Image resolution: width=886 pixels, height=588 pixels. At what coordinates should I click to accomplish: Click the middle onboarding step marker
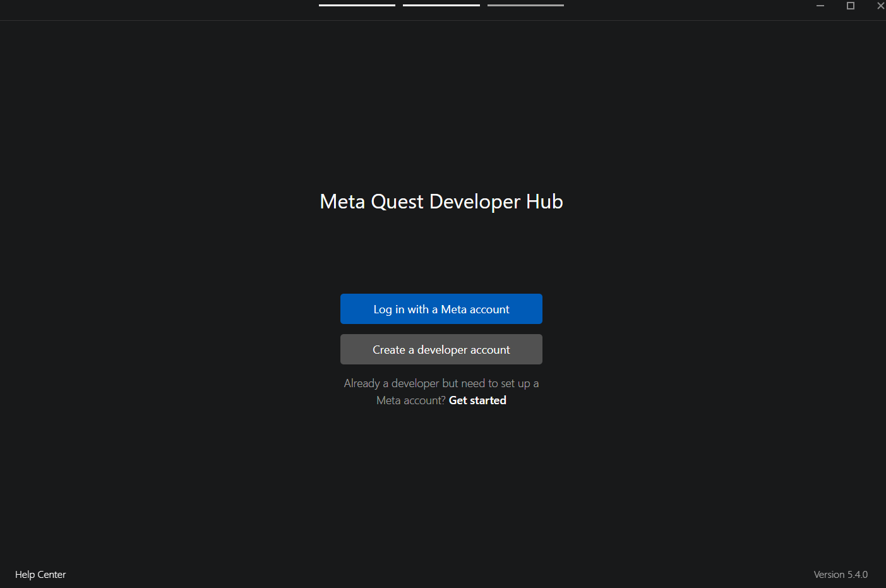pos(441,4)
